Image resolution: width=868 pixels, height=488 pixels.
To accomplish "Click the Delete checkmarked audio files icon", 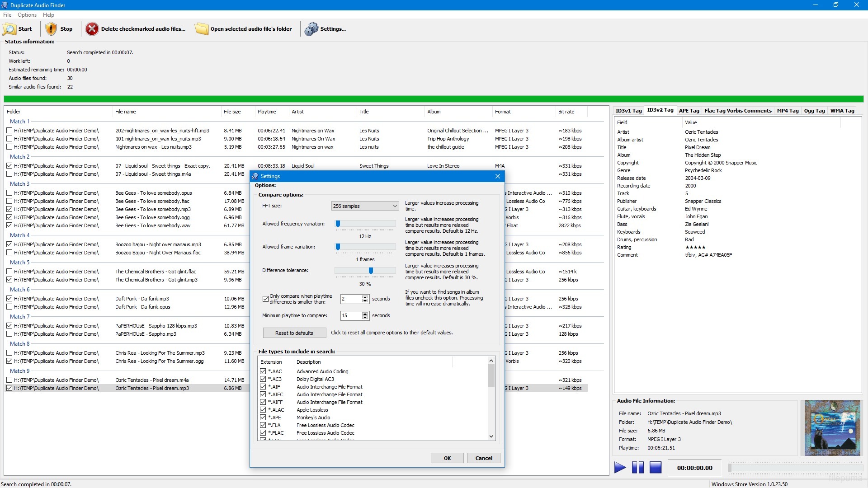I will (x=92, y=29).
